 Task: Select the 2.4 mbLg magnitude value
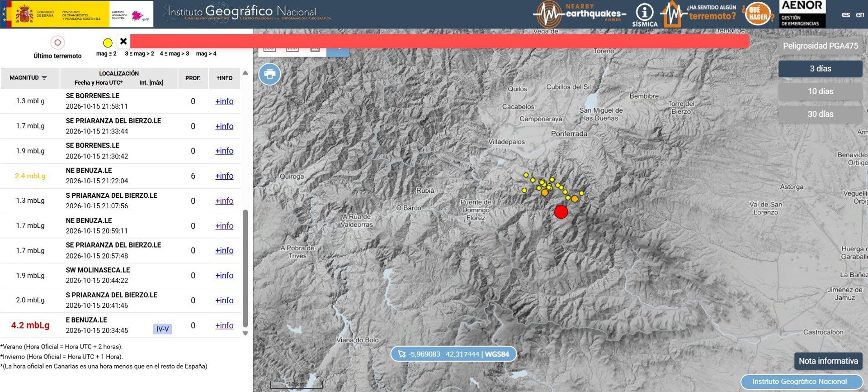click(30, 176)
